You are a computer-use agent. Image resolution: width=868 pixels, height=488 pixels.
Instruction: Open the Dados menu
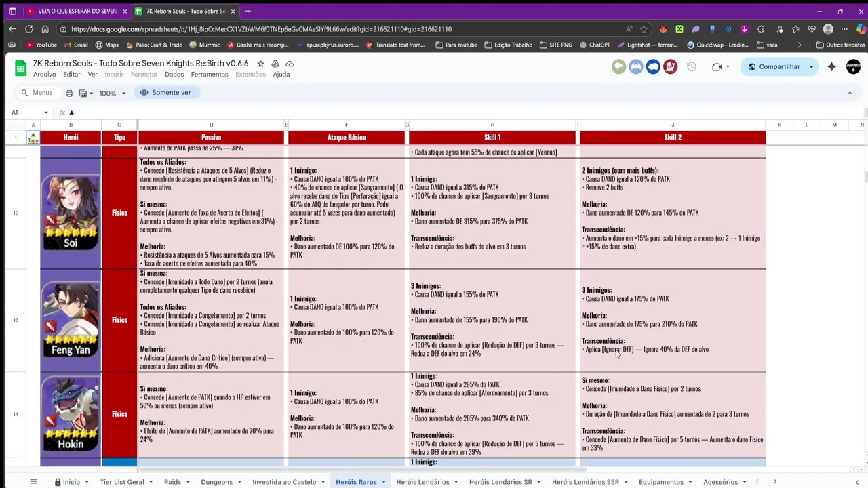(x=174, y=75)
